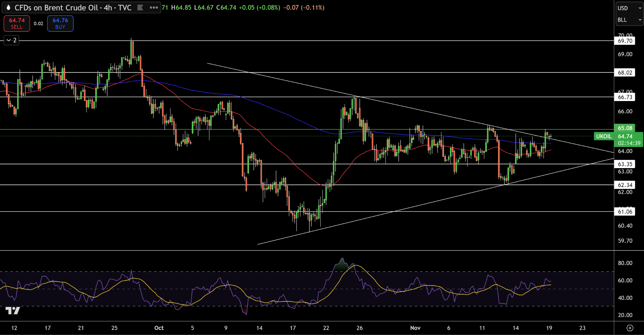Click the Nov marker on time axis
The height and width of the screenshot is (335, 644).
(415, 328)
